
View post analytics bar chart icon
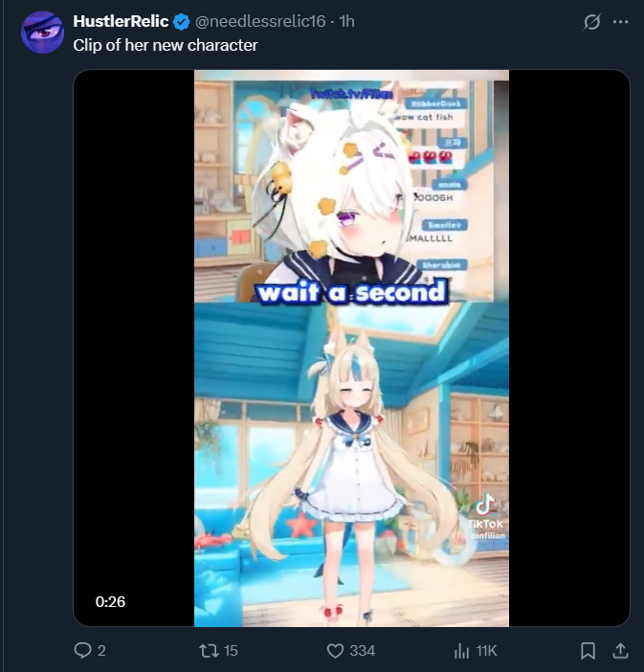(x=461, y=651)
